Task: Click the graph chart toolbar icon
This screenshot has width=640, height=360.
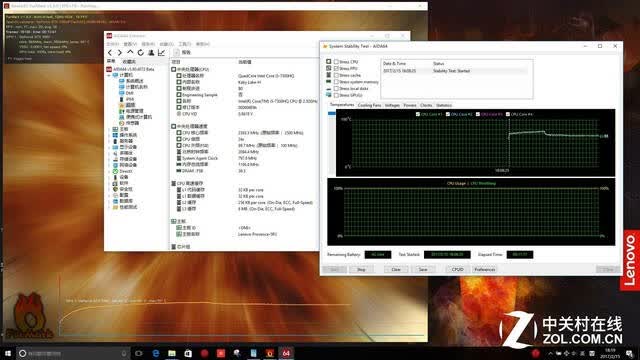Action: 161,53
